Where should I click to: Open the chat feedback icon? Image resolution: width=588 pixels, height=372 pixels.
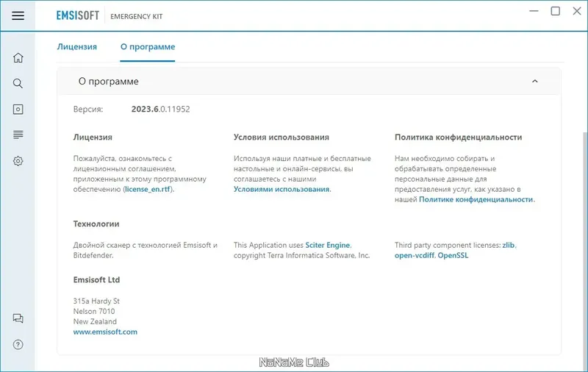tap(18, 318)
